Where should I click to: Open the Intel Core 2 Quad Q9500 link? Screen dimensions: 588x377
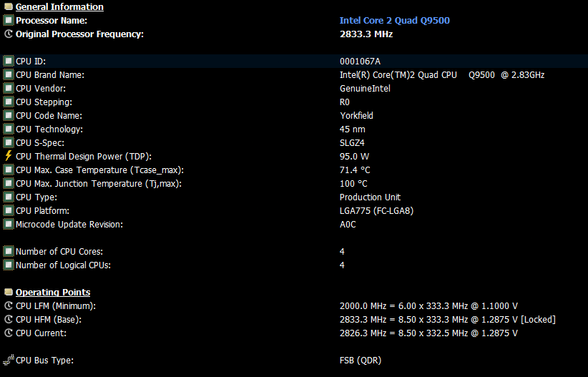click(394, 20)
